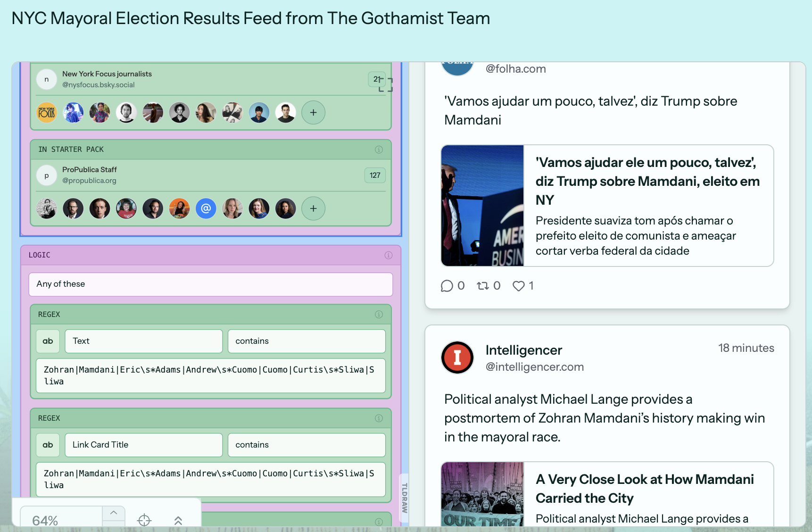Screen dimensions: 812x532
Task: Reply to the Folha post
Action: 447,286
